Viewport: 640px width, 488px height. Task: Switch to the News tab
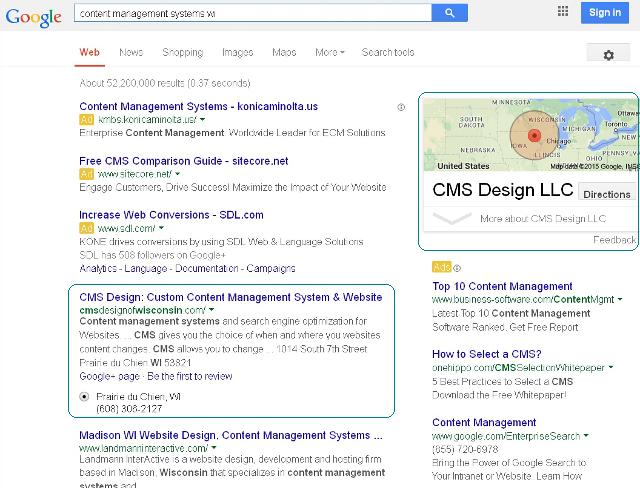[131, 52]
